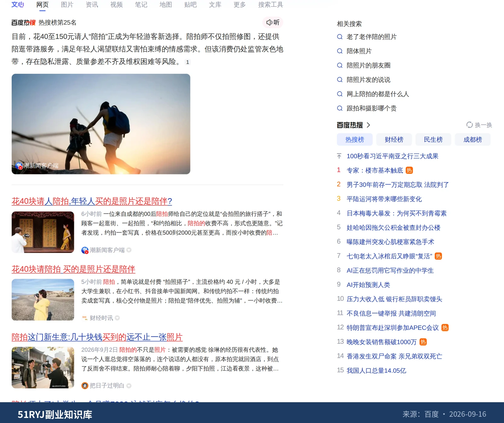This screenshot has width=504, height=423.
Task: Switch to the 资讯 tab
Action: click(92, 5)
